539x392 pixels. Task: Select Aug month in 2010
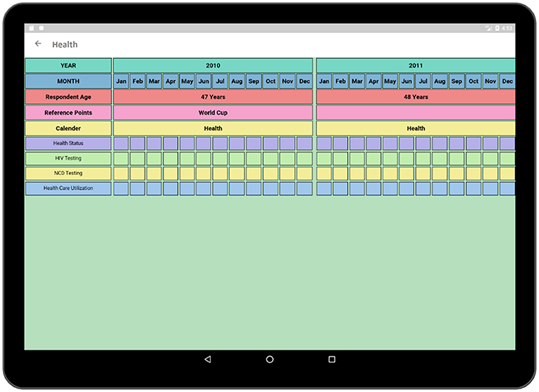pos(237,82)
